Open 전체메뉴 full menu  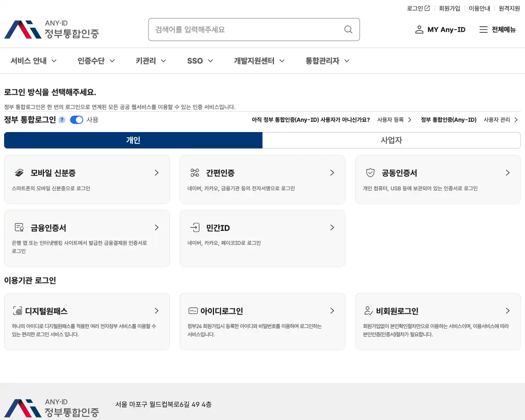point(498,30)
